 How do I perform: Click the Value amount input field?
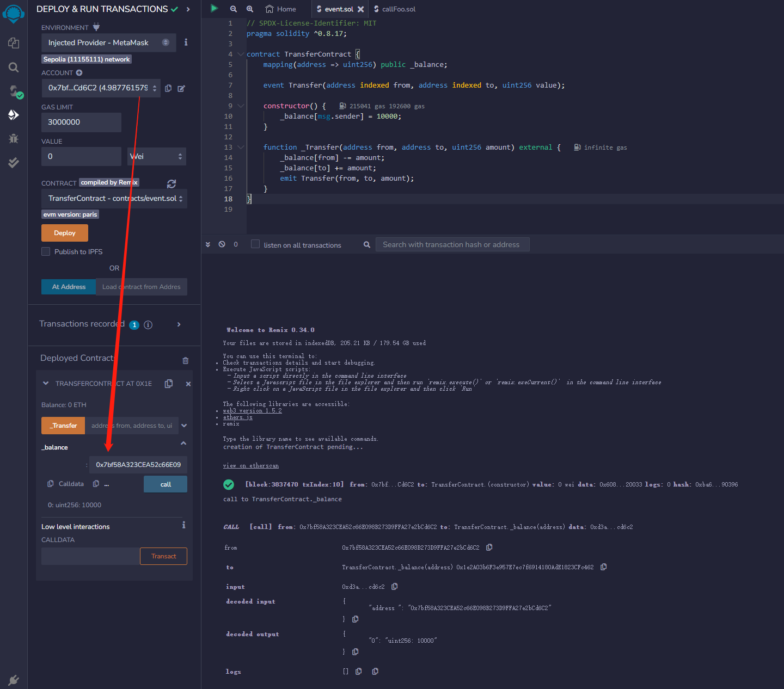[81, 156]
